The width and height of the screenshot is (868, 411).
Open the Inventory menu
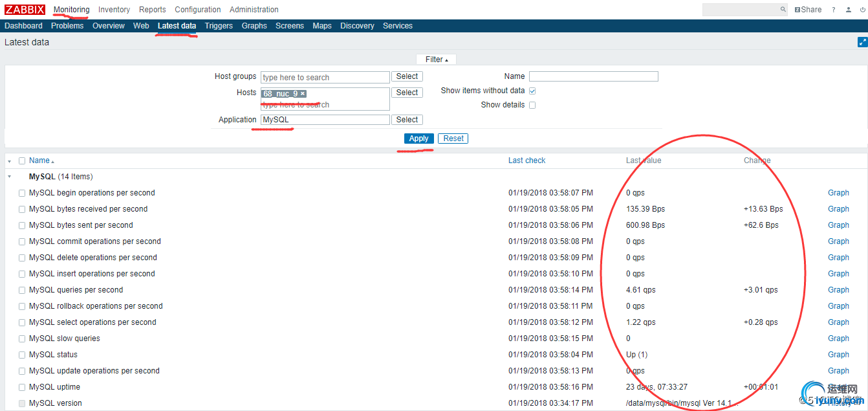(x=114, y=10)
